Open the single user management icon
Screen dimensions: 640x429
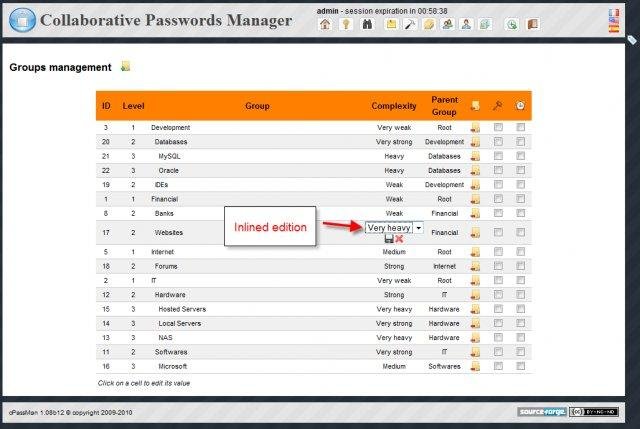[x=466, y=24]
